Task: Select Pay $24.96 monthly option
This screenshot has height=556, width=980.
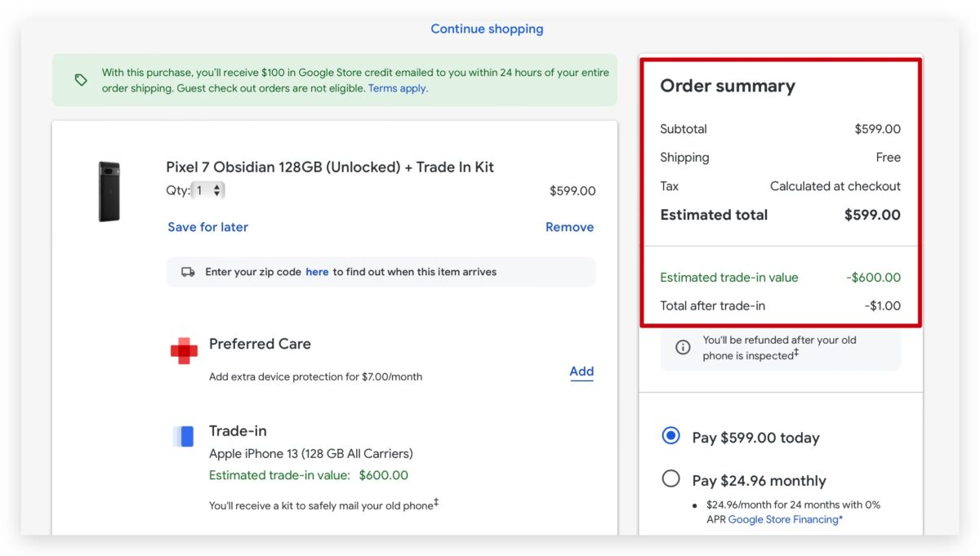Action: 670,478
